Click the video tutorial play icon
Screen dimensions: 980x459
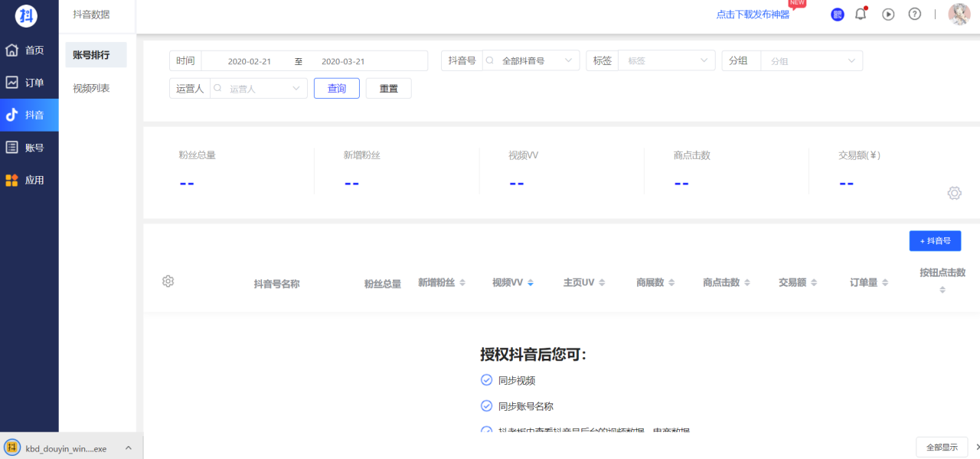coord(887,14)
